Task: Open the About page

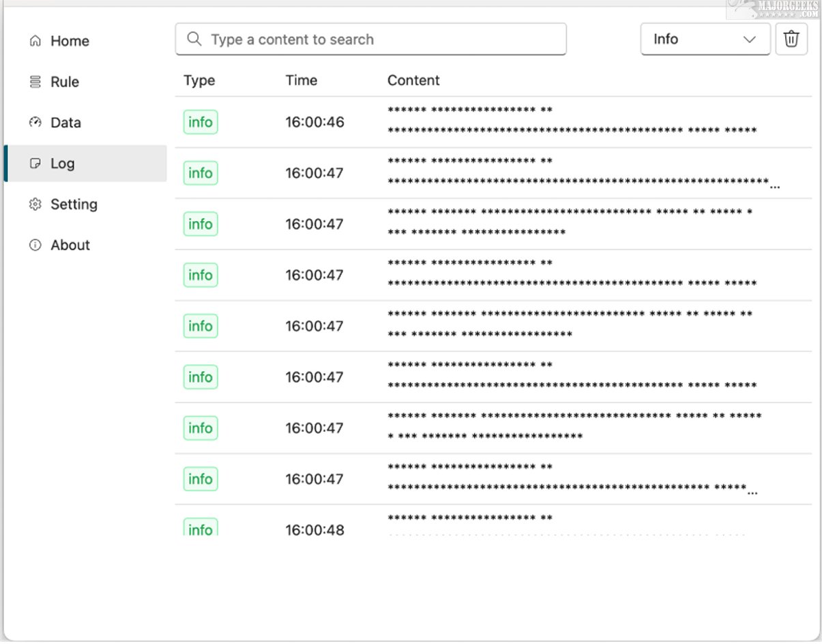Action: point(70,245)
